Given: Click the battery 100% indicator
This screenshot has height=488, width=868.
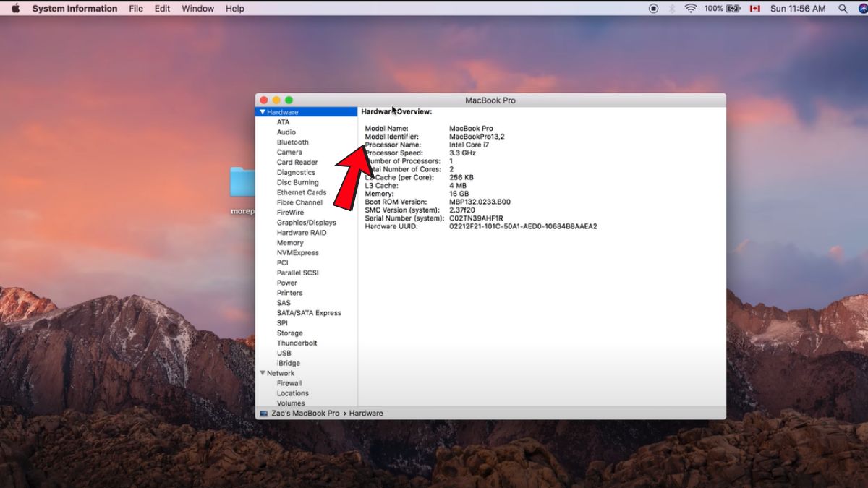Looking at the screenshot, I should coord(722,9).
